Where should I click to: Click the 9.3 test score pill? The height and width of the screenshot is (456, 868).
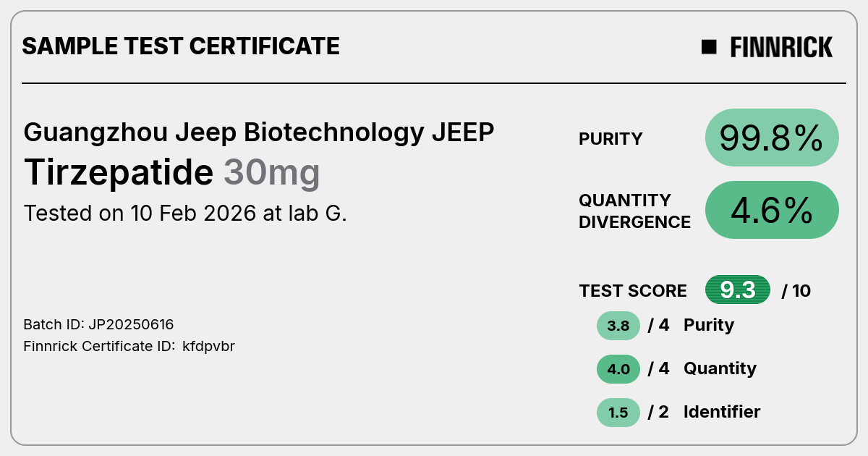click(x=738, y=290)
